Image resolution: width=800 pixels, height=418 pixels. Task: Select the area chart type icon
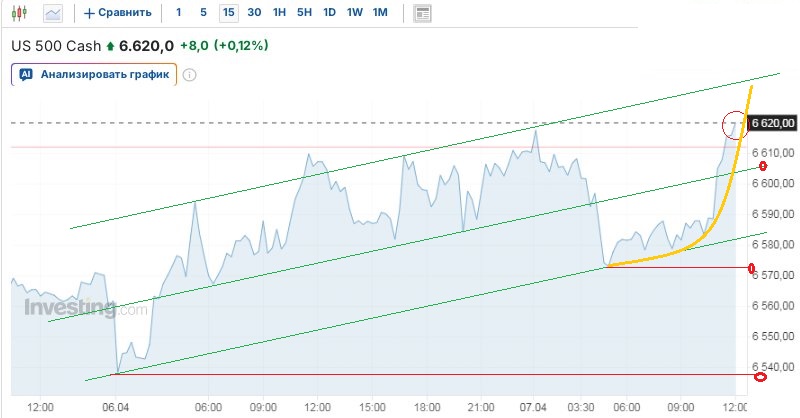pyautogui.click(x=53, y=13)
